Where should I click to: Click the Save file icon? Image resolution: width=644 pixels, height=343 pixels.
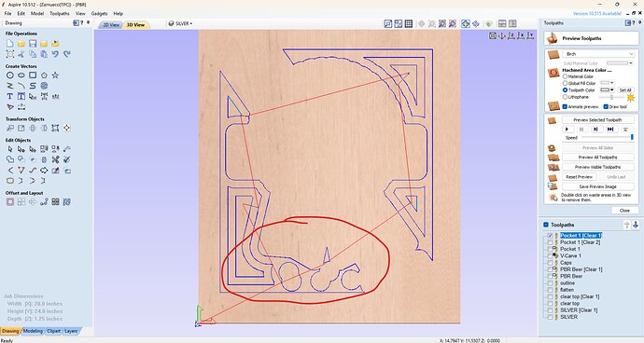click(x=33, y=44)
